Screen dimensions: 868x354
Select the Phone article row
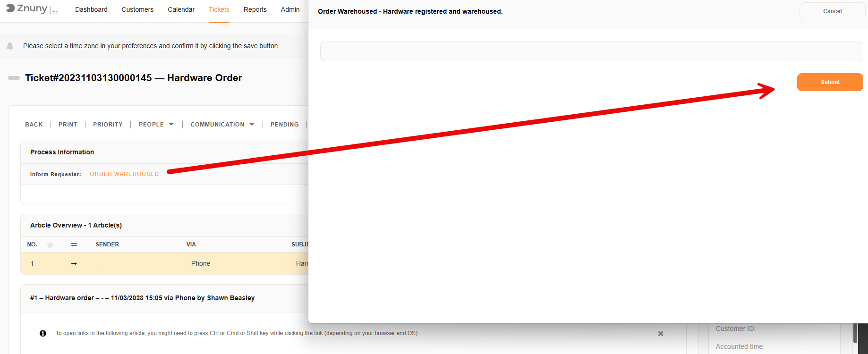pos(201,264)
